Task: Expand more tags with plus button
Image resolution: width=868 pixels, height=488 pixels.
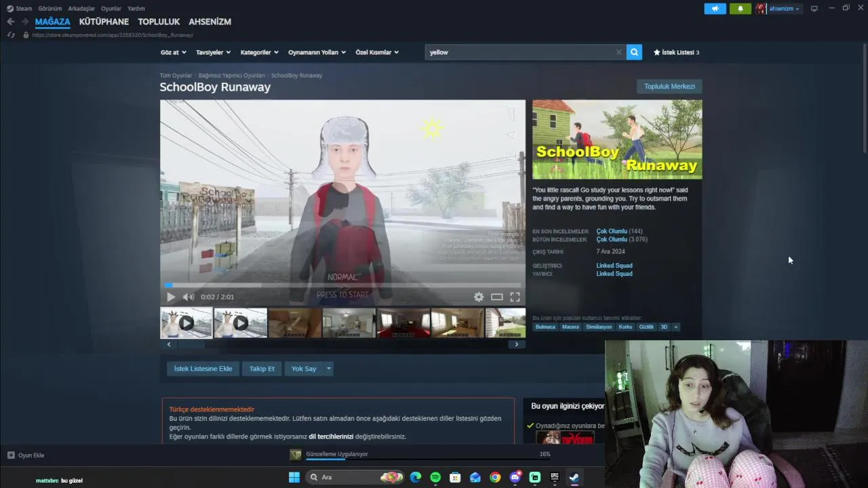Action: tap(675, 327)
